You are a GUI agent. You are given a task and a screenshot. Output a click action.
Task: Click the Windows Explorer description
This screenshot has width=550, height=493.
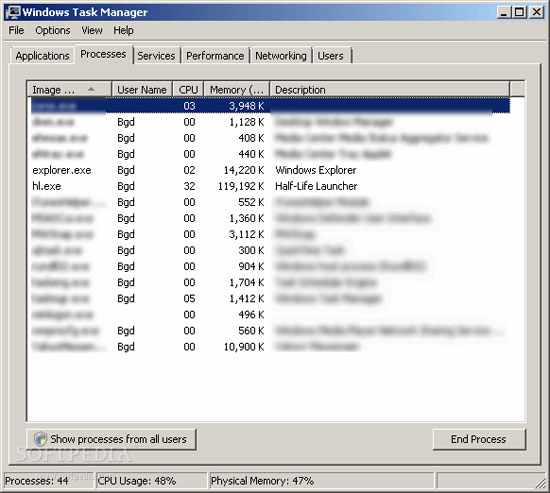(x=316, y=170)
